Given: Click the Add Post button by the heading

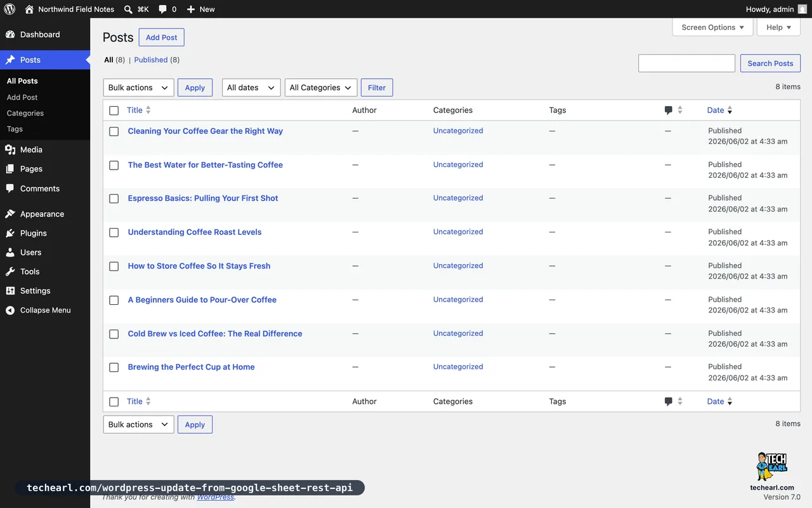Looking at the screenshot, I should [162, 37].
